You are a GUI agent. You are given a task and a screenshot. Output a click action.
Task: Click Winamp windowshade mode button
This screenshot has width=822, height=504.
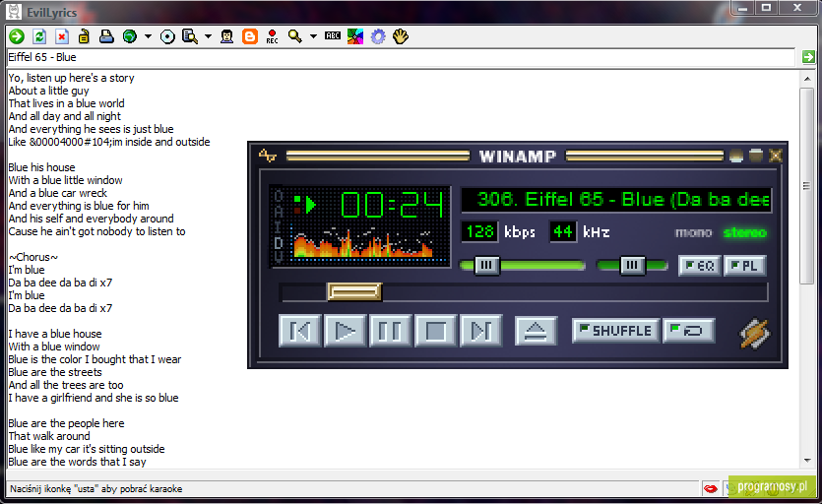755,156
